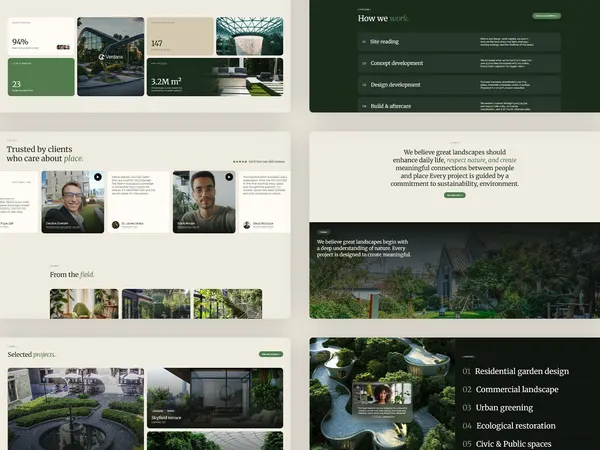Open the beige 147 stat card
Viewport: 600px width, 450px height.
(180, 36)
